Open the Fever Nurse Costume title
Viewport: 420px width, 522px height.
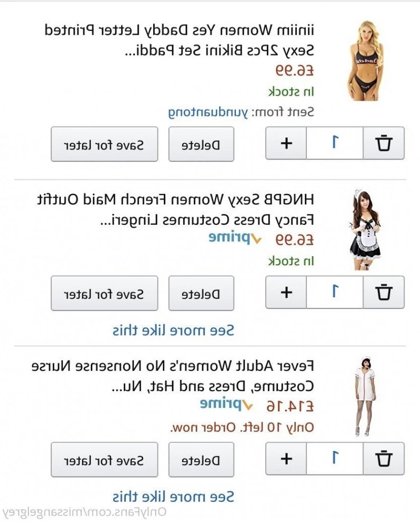coord(173,376)
